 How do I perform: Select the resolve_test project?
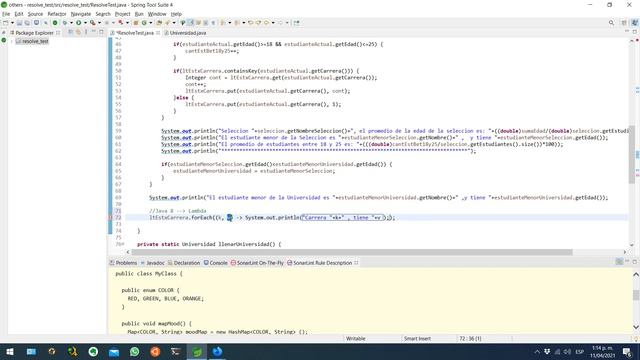(32, 41)
